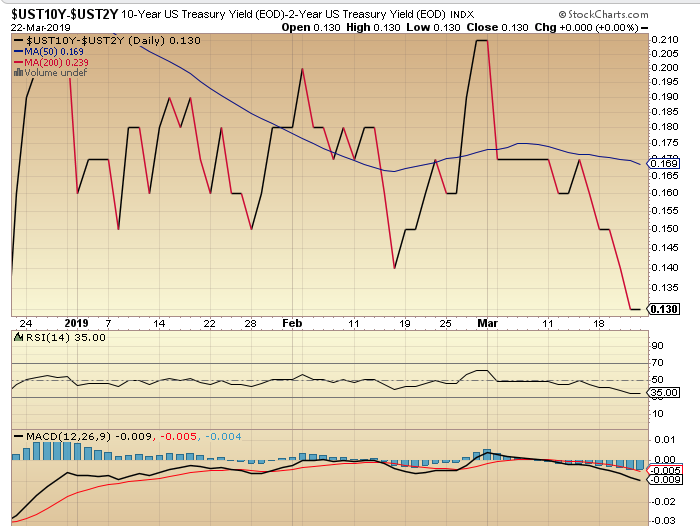
Task: Click the 0.210 y-axis label
Action: 665,40
